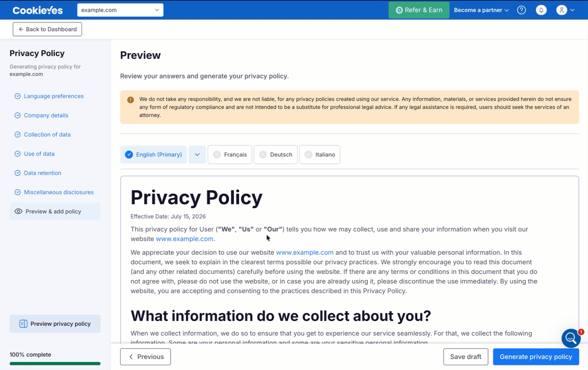Screen dimensions: 588x370
Task: Click the Back to Dashboard button
Action: click(x=47, y=29)
